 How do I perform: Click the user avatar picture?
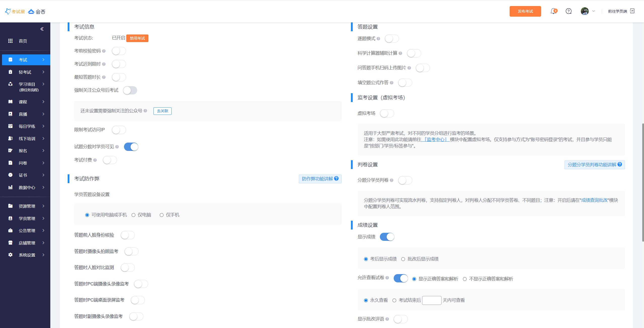(x=585, y=11)
